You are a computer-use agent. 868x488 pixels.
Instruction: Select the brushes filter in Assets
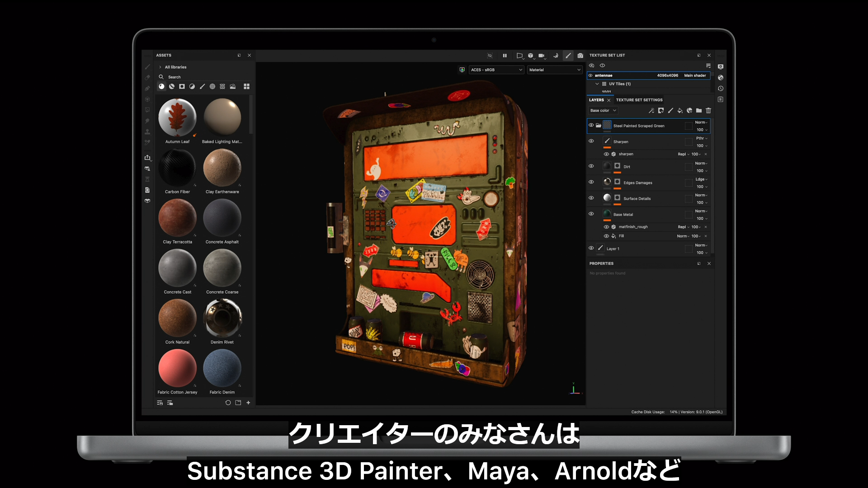coord(202,86)
